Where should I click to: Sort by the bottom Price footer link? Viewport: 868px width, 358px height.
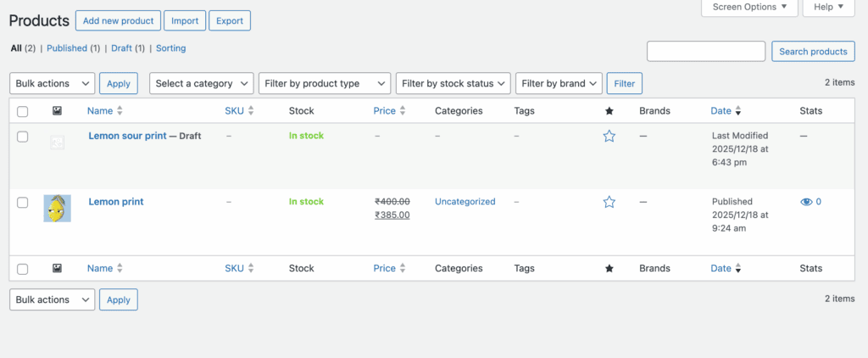click(x=385, y=268)
